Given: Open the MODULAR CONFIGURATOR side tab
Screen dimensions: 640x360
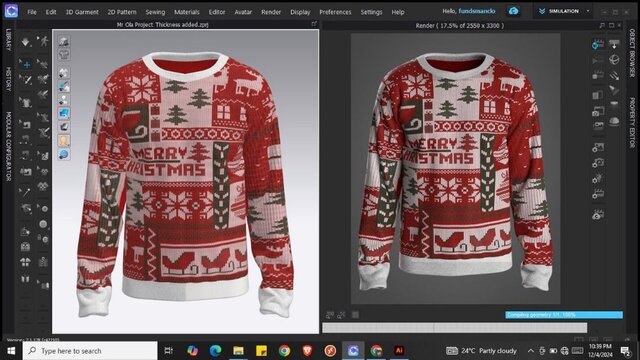Looking at the screenshot, I should [x=8, y=146].
